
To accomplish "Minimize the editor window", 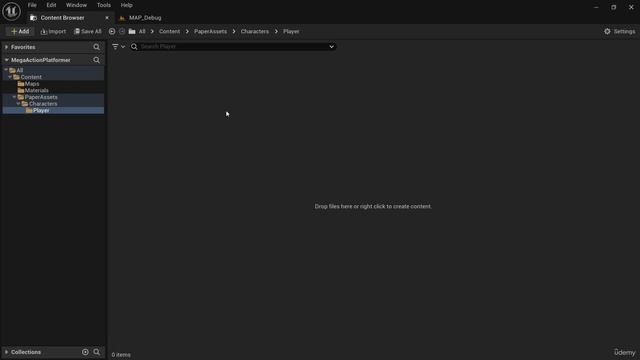I will click(596, 7).
